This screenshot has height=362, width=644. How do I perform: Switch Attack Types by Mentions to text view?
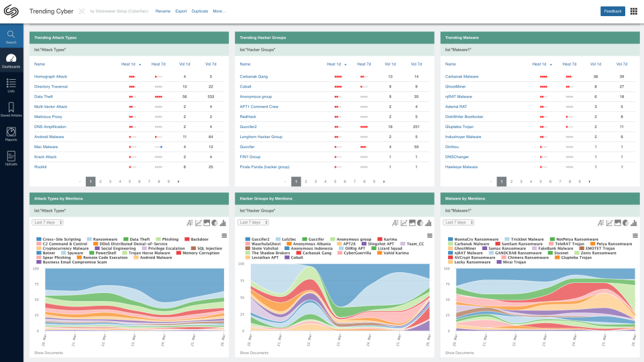click(x=190, y=223)
